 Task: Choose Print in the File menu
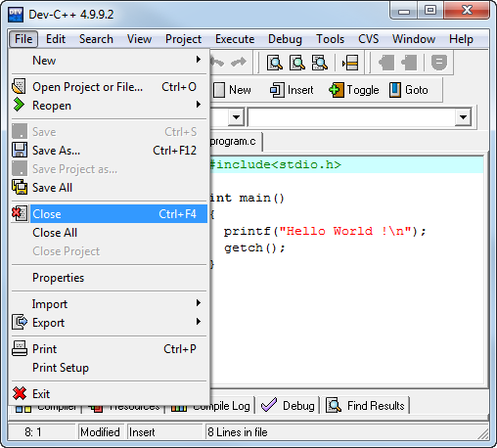click(110, 349)
